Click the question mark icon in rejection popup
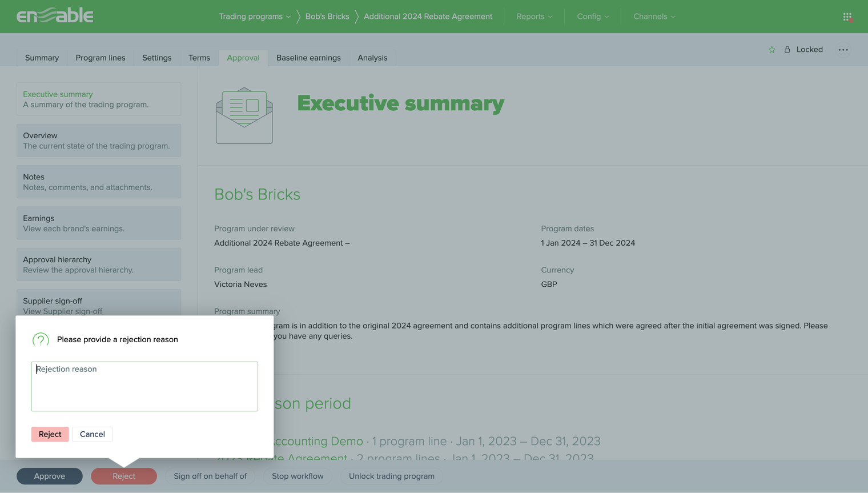 [x=41, y=340]
